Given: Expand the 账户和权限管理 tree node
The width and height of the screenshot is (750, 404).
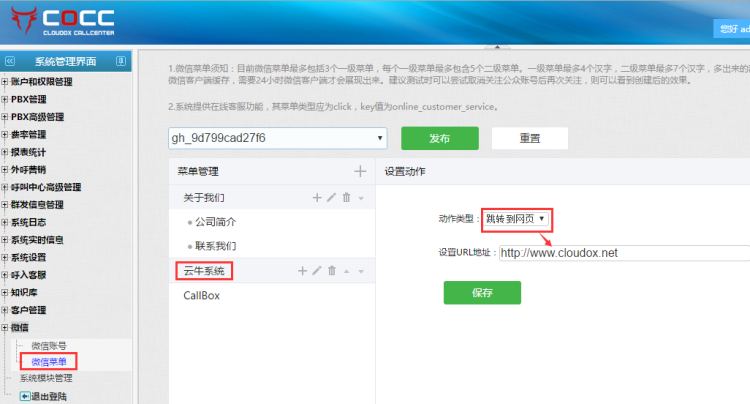Looking at the screenshot, I should click(x=5, y=82).
